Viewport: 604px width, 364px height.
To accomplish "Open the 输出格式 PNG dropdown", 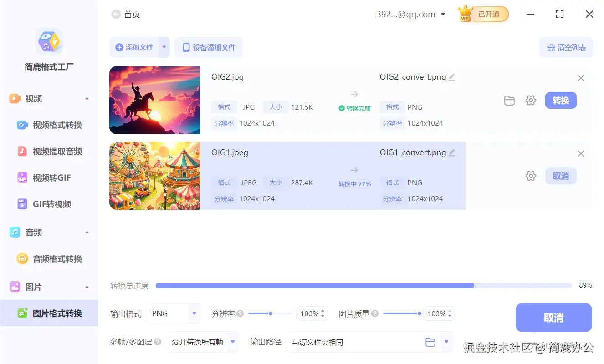I will pyautogui.click(x=173, y=313).
